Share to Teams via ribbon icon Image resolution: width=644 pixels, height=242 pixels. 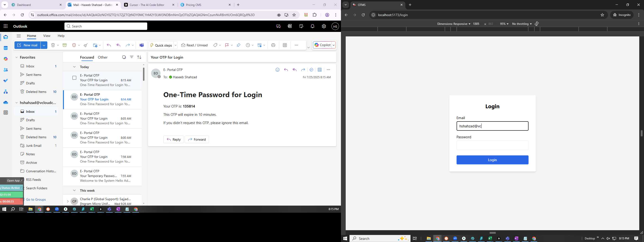(142, 45)
